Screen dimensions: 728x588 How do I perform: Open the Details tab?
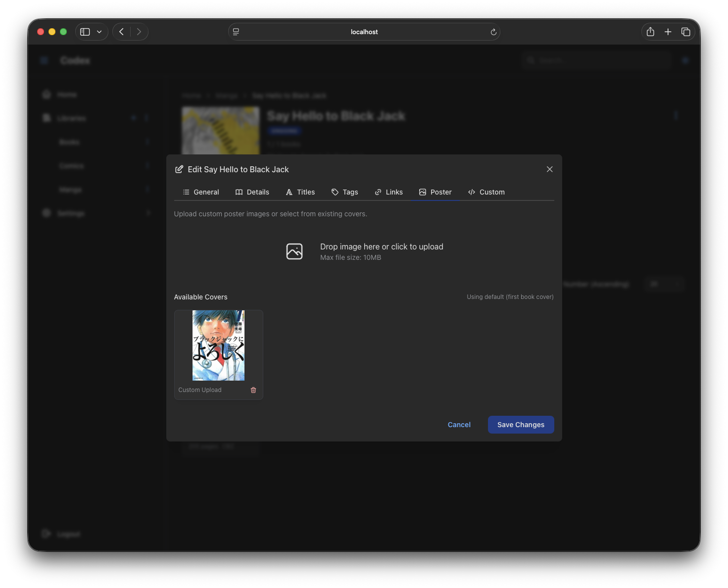252,192
